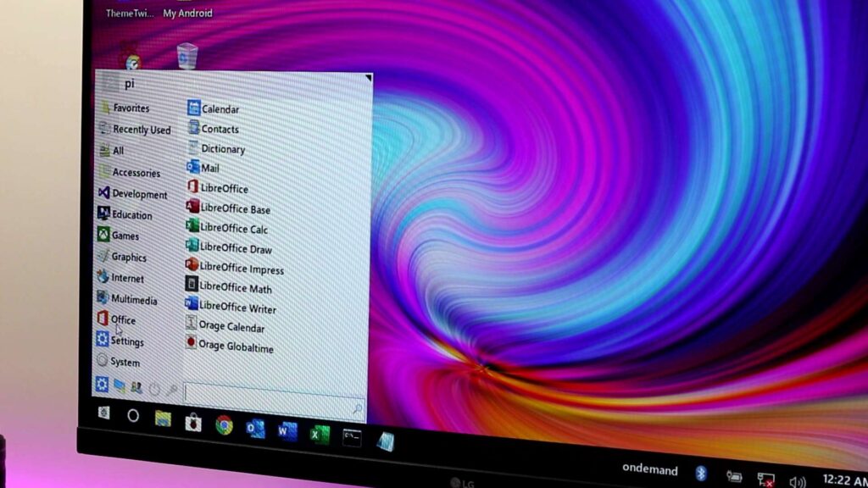The width and height of the screenshot is (868, 488).
Task: Open the Internet category
Action: [x=120, y=278]
